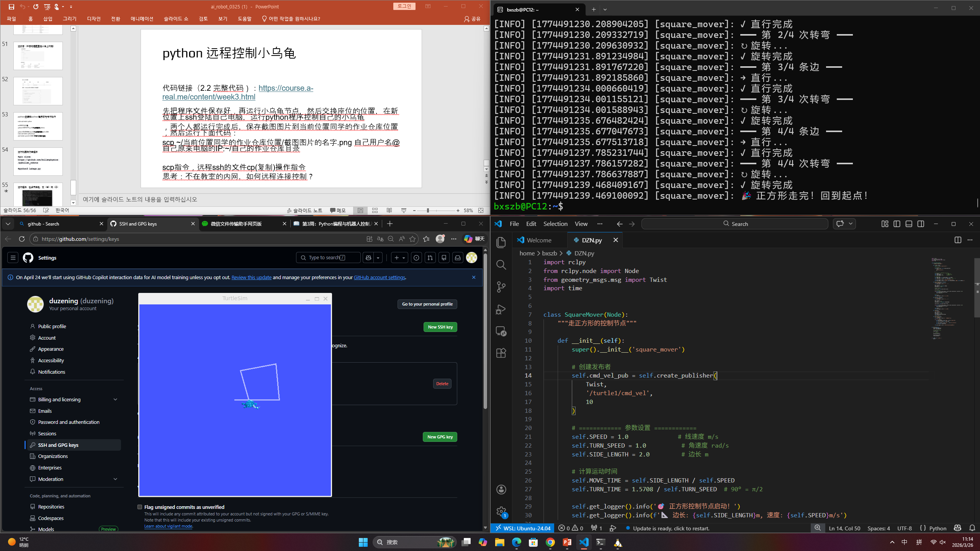The image size is (980, 551).
Task: Focus GitHub 'Type to search' field
Action: pos(328,258)
